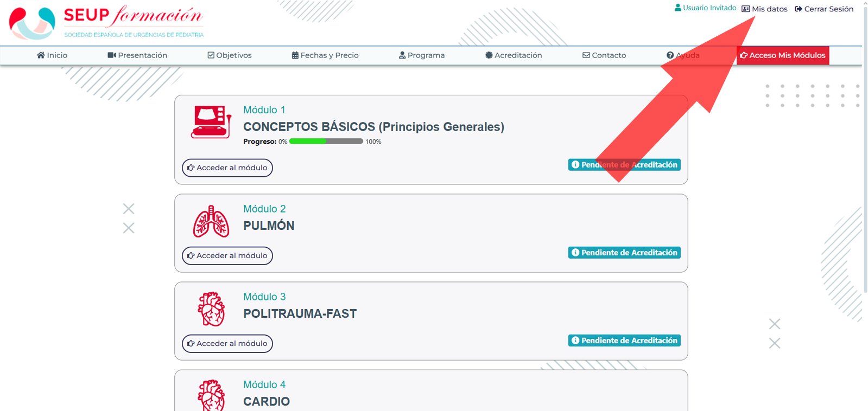Open the Acreditación menu item

(514, 55)
